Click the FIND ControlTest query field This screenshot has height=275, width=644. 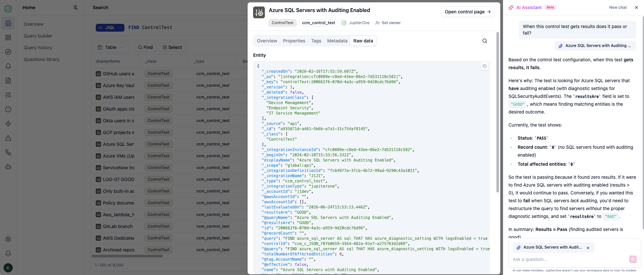click(150, 28)
